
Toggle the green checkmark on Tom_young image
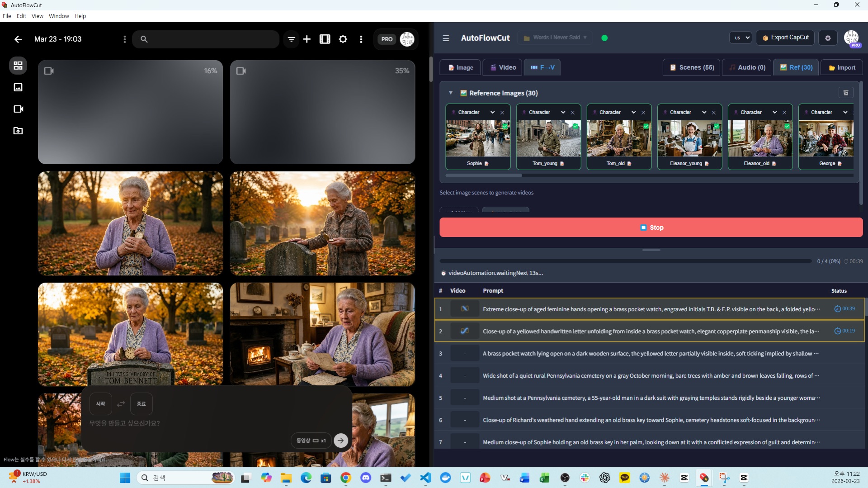(x=576, y=126)
